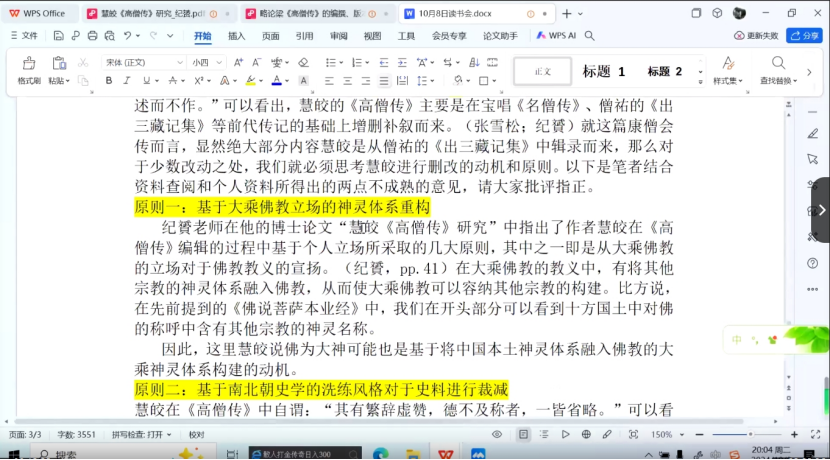
Task: Open new tab with plus button
Action: point(567,14)
